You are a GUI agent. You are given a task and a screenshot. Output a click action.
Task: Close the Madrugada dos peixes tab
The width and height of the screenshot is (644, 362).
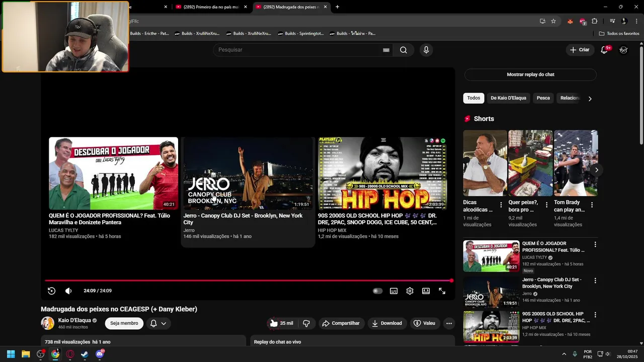click(325, 7)
